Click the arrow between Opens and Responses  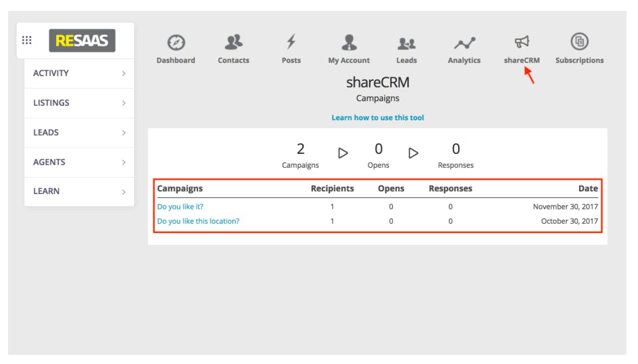tap(413, 153)
